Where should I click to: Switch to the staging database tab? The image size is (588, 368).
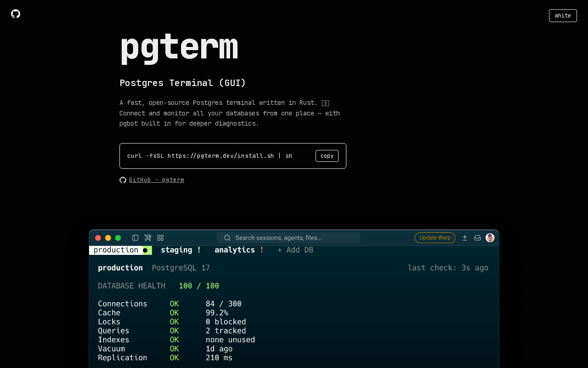click(x=181, y=250)
